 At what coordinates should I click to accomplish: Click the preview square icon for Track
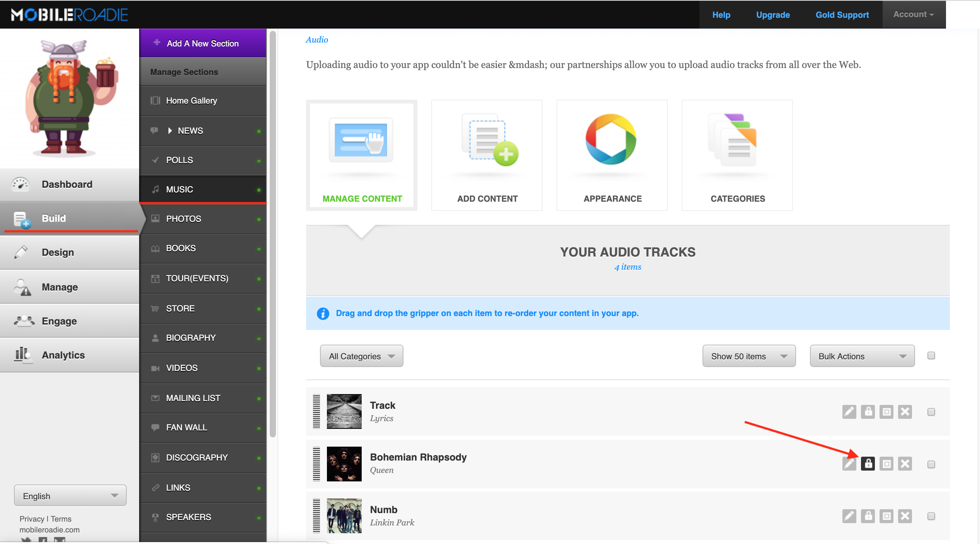(x=886, y=411)
